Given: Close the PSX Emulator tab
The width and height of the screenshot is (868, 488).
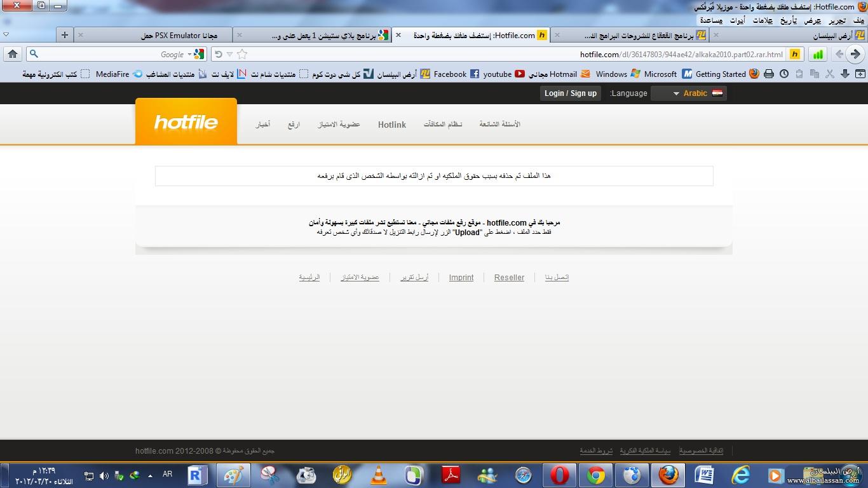Looking at the screenshot, I should coord(81,36).
